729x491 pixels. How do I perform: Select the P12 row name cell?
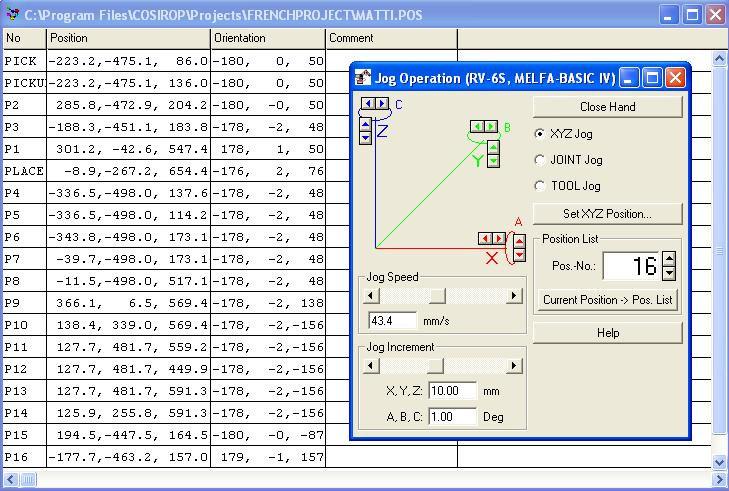pos(25,370)
